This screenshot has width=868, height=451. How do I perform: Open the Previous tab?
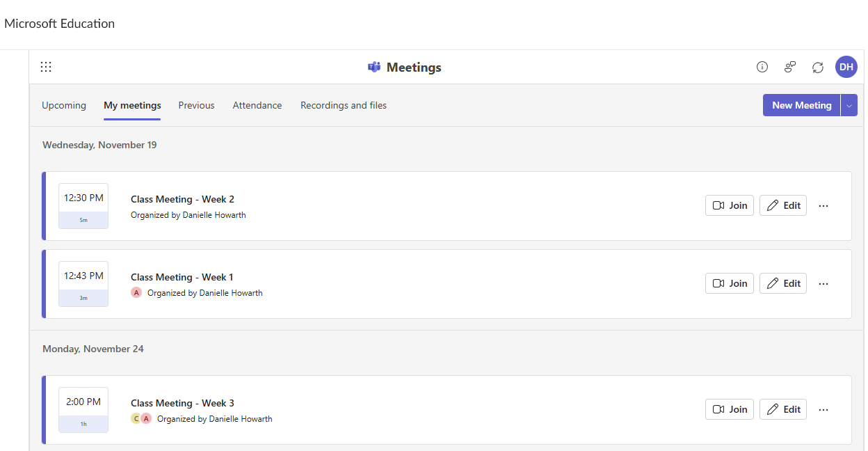click(x=196, y=106)
